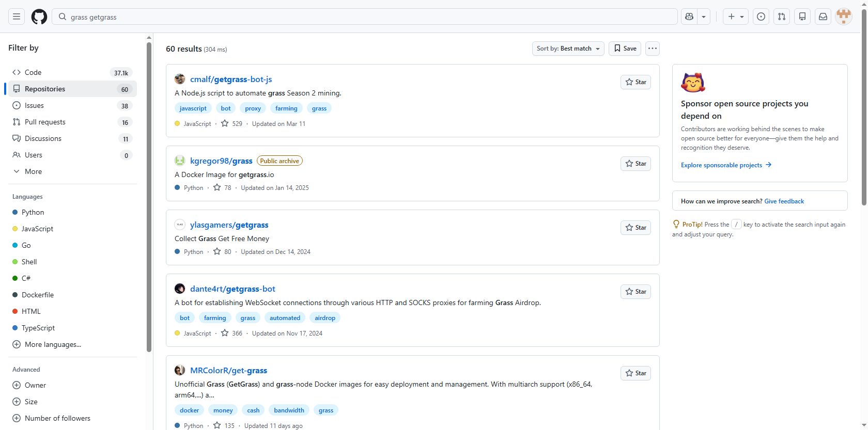Screen dimensions: 868x430
Task: Open Explore sponsorable projects link
Action: [726, 165]
